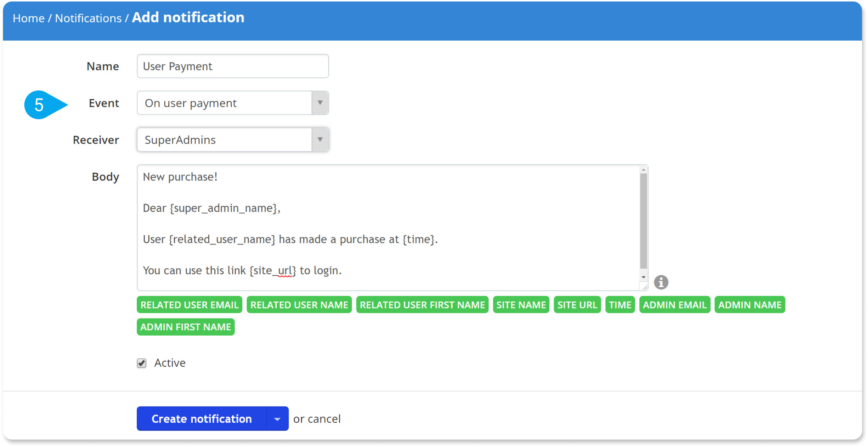Viewport: 868px width, 447px height.
Task: Click the cancel link
Action: pos(324,419)
